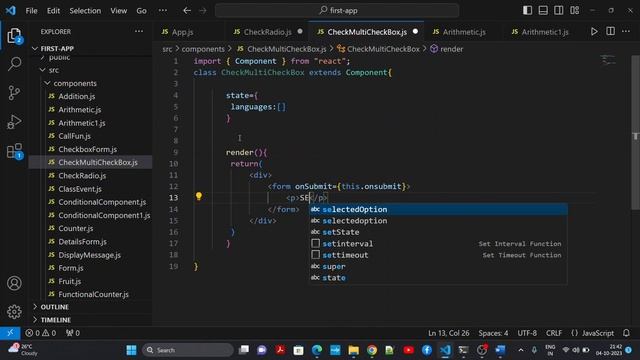This screenshot has width=640, height=360.
Task: Open the Go menu
Action: (x=141, y=11)
